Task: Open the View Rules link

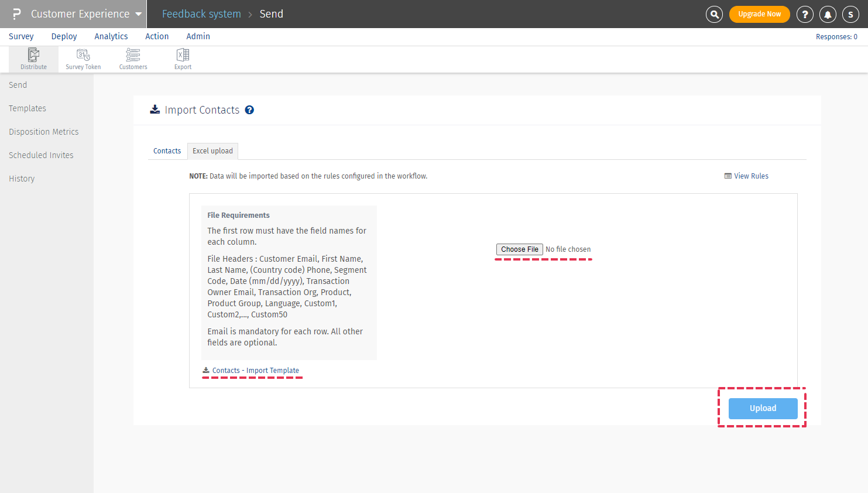Action: tap(752, 176)
